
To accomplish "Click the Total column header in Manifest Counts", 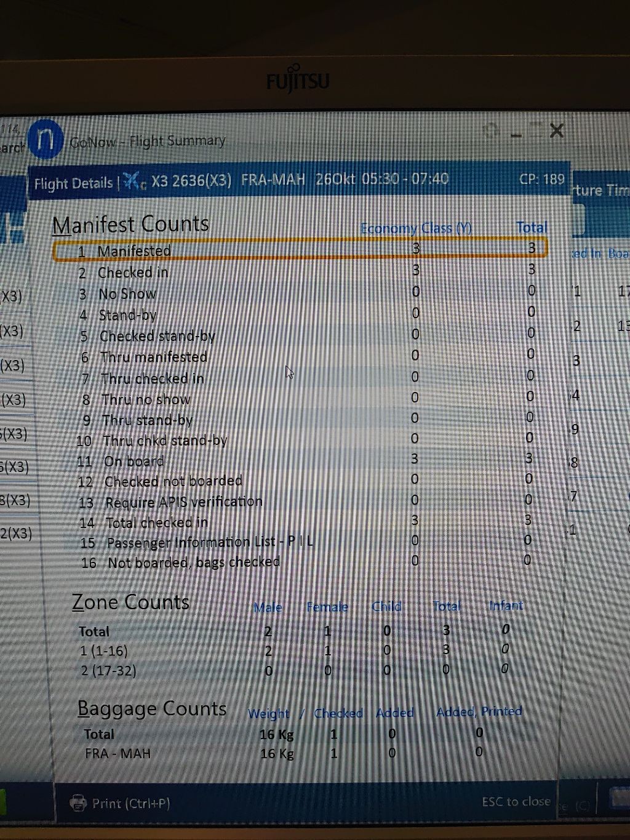I will point(531,228).
